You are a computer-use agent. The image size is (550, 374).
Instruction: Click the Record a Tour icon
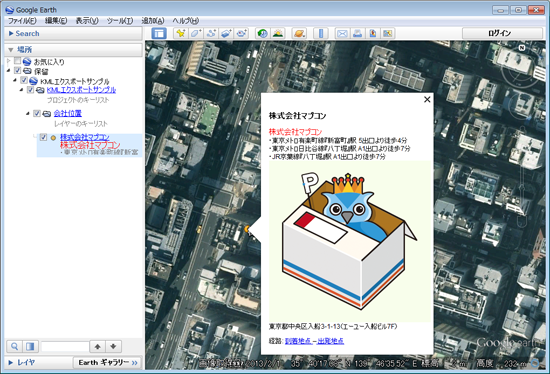(x=241, y=33)
